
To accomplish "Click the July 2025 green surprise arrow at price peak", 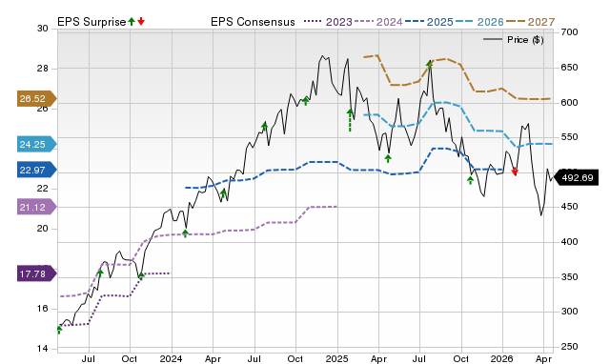I will click(429, 64).
